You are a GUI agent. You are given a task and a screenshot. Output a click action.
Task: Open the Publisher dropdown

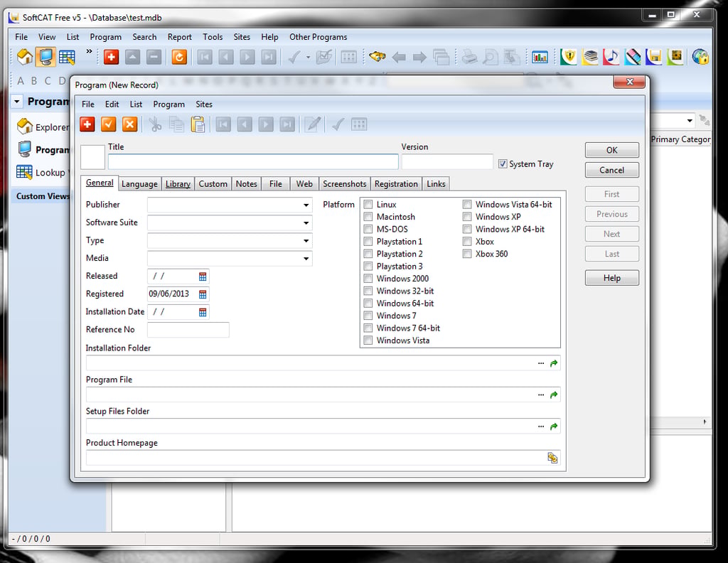306,205
